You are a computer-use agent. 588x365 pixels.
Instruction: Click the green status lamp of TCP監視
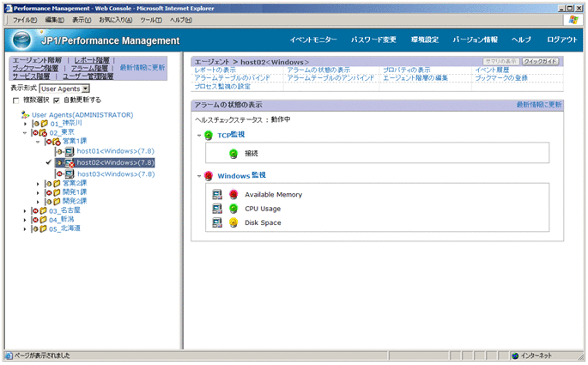point(209,136)
